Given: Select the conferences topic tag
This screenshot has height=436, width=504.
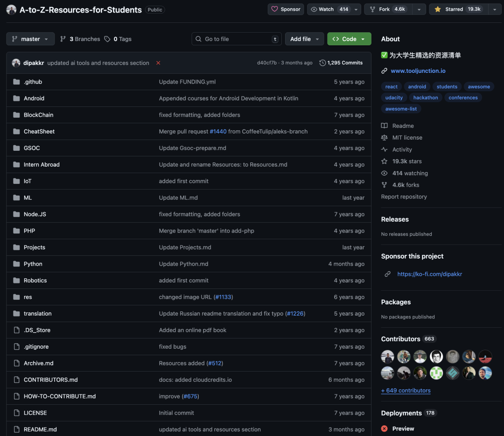Looking at the screenshot, I should click(463, 98).
